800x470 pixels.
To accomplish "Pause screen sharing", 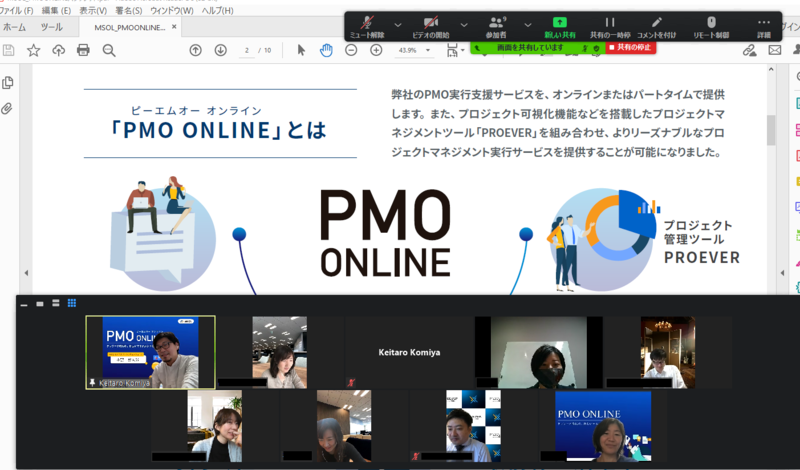I will pyautogui.click(x=610, y=27).
